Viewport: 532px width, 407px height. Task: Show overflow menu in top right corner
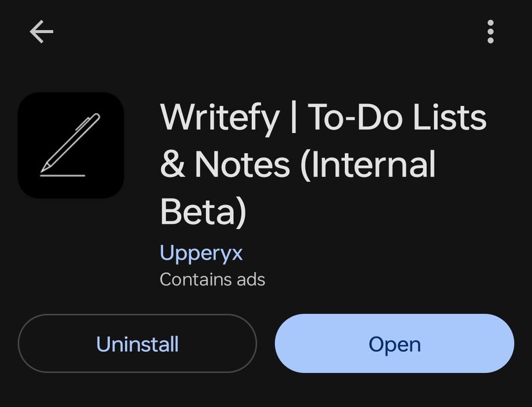pos(491,31)
